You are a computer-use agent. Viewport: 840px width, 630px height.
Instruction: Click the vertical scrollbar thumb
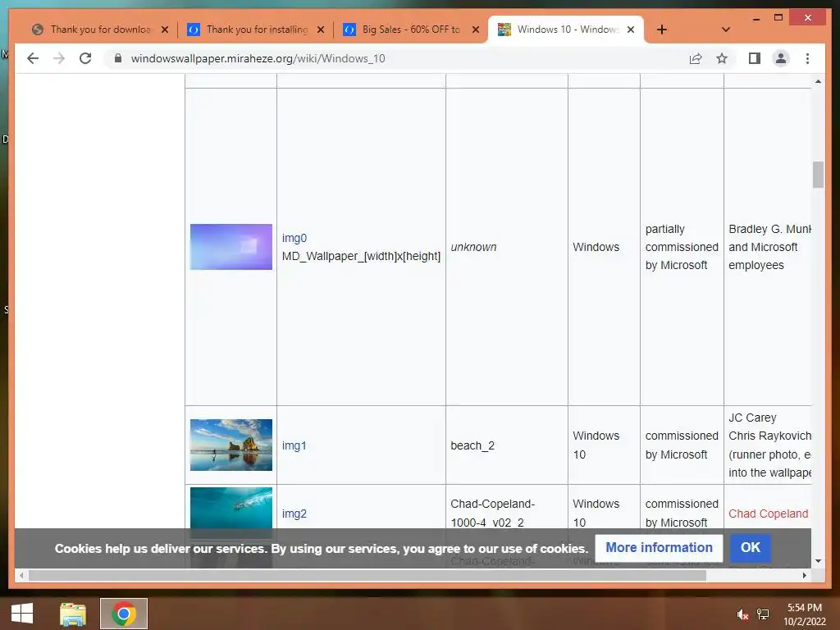click(818, 175)
